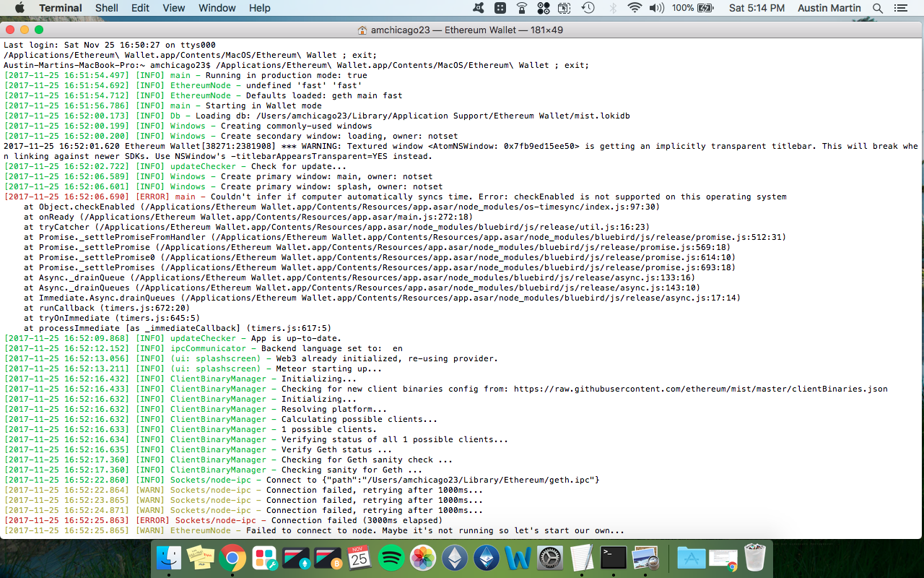Click the home folder icon in window title

click(x=362, y=30)
